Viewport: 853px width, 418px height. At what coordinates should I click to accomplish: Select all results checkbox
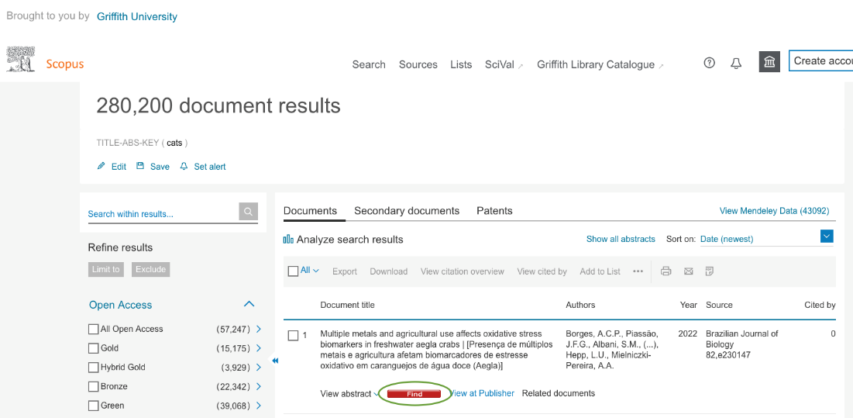(x=293, y=271)
